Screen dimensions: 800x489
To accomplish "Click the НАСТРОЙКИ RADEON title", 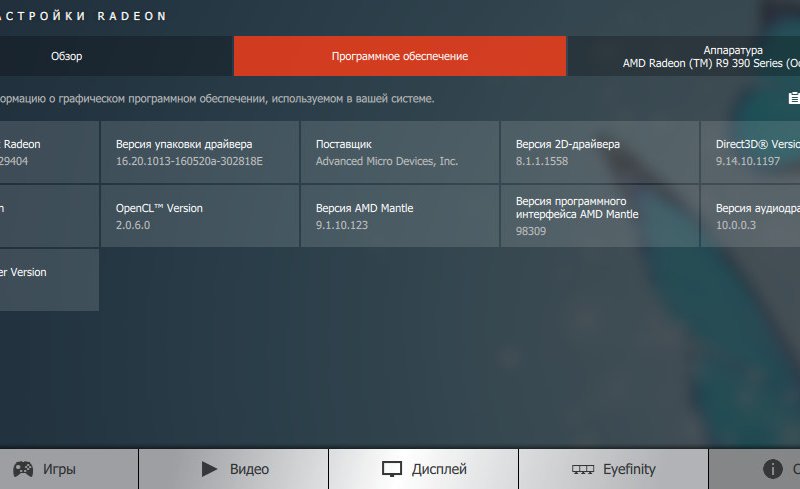I will pyautogui.click(x=83, y=16).
